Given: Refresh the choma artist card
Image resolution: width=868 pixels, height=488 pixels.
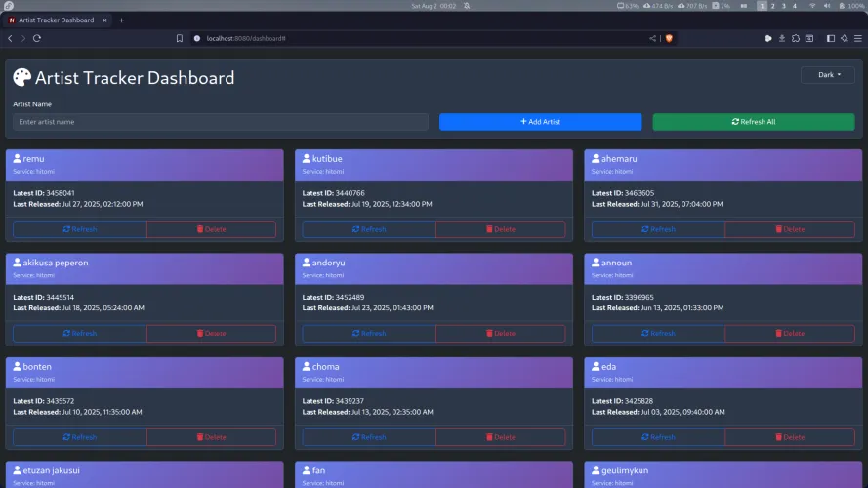Looking at the screenshot, I should pos(369,437).
